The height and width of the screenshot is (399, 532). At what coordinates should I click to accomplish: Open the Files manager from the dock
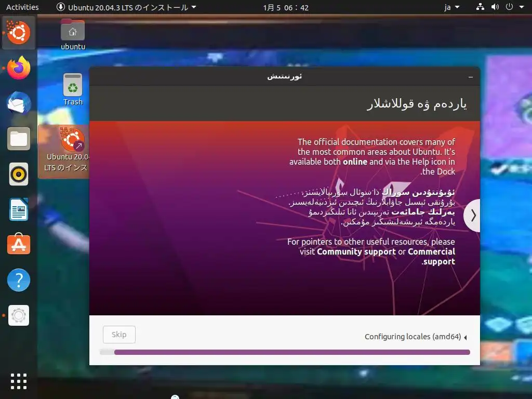click(x=19, y=139)
